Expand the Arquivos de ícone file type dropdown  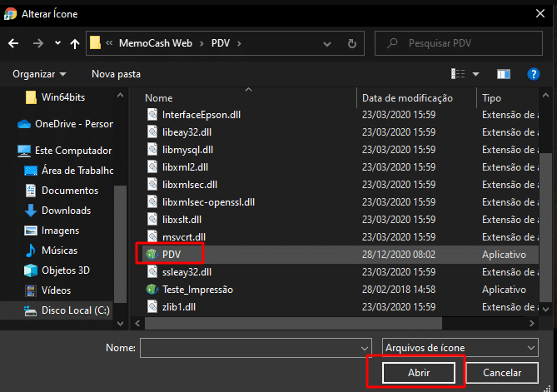click(531, 347)
